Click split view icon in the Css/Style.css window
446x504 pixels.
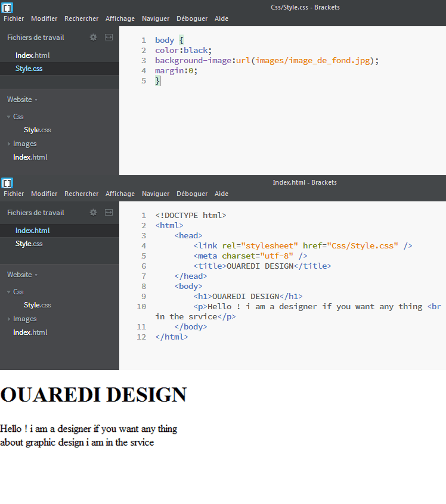[x=109, y=38]
